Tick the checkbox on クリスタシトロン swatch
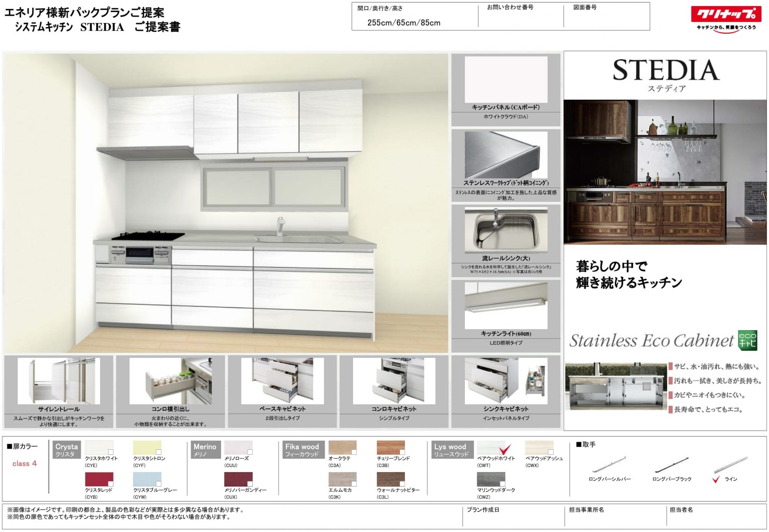 (x=158, y=452)
